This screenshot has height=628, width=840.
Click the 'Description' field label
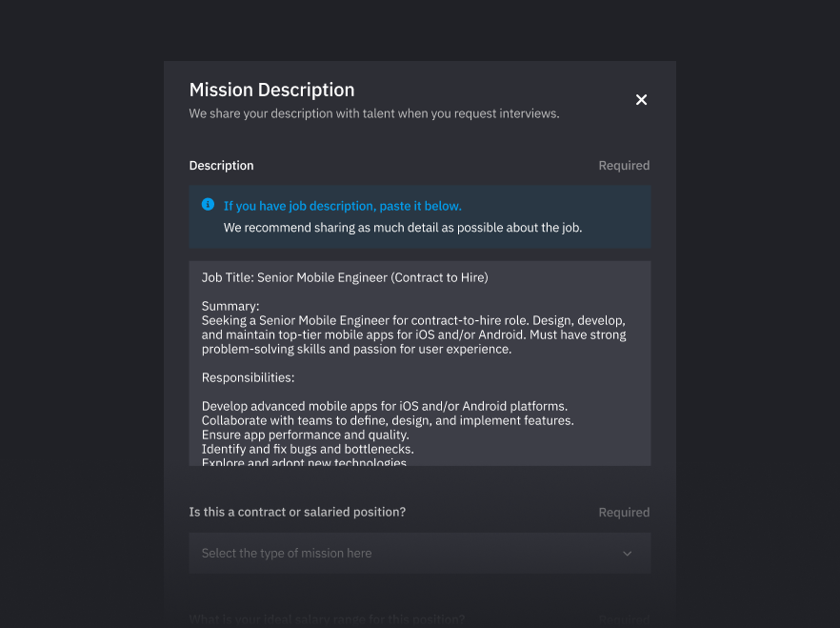tap(221, 166)
